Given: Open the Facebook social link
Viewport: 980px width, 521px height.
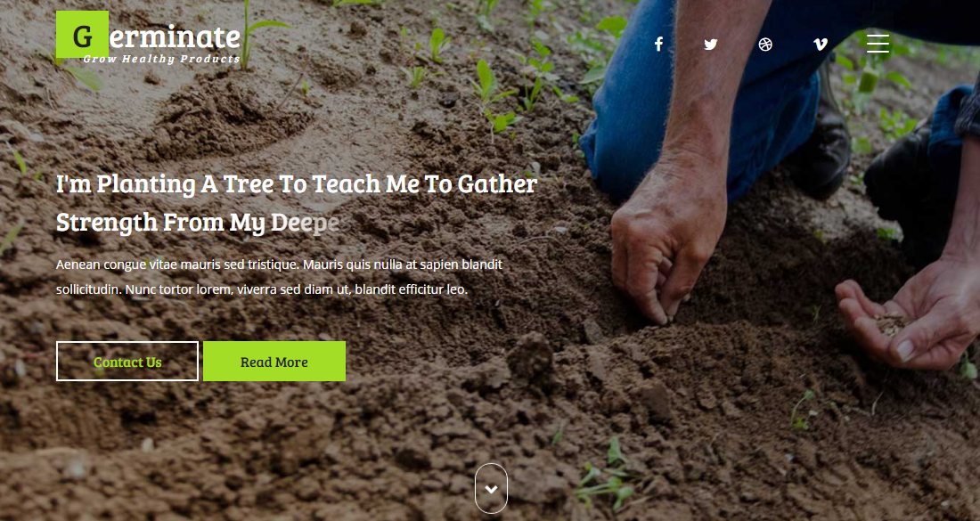Looking at the screenshot, I should (x=658, y=45).
